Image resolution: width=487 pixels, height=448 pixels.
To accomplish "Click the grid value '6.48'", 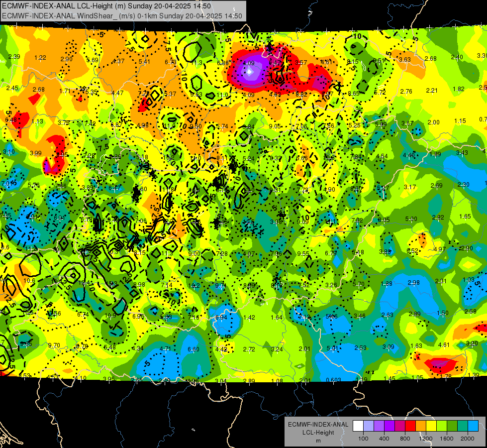I will pyautogui.click(x=11, y=119).
